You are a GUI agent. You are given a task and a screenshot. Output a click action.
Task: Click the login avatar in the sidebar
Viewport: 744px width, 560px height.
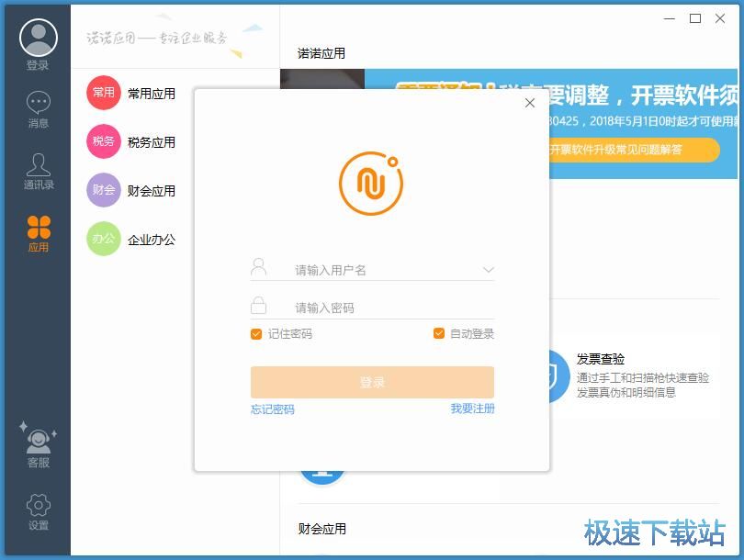(38, 38)
